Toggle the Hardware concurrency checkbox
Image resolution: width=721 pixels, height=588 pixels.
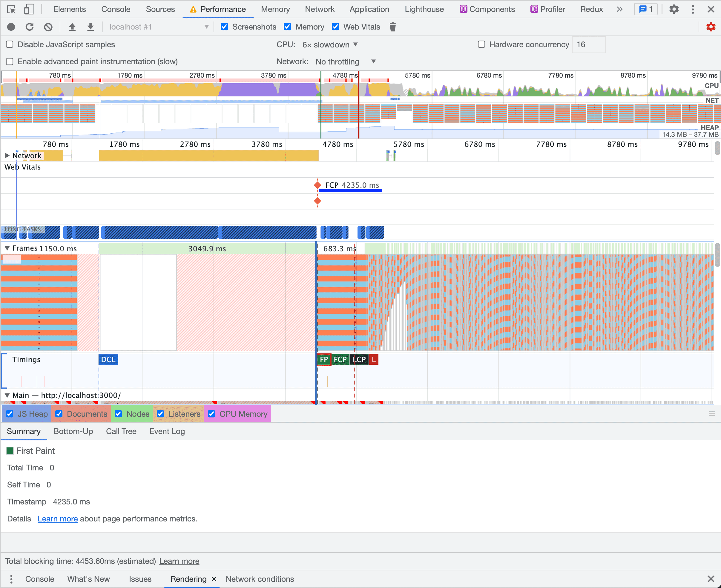pos(481,44)
